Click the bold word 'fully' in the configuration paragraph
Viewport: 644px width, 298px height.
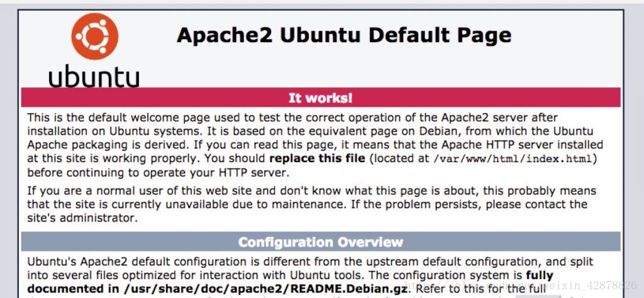click(540, 275)
